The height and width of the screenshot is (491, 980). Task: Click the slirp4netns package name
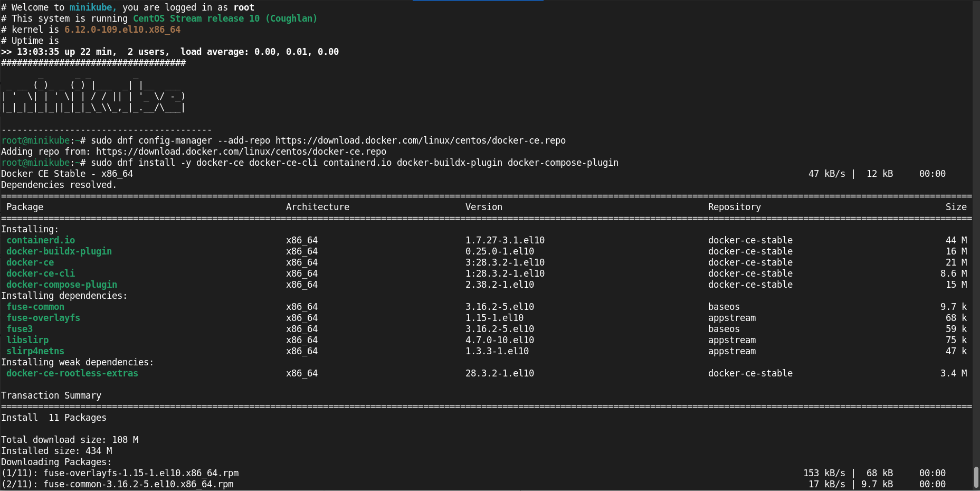(35, 351)
